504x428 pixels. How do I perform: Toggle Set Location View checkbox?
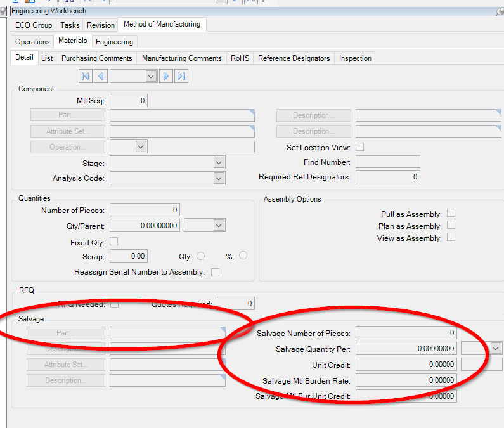coord(359,147)
